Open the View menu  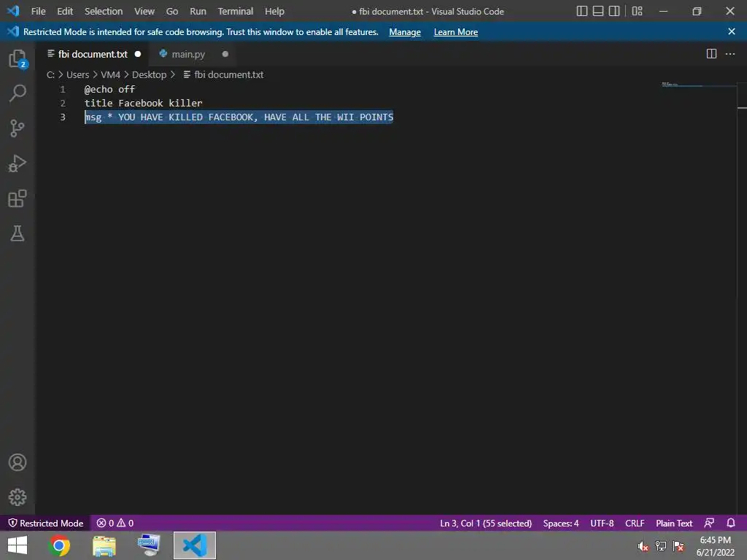click(x=144, y=11)
